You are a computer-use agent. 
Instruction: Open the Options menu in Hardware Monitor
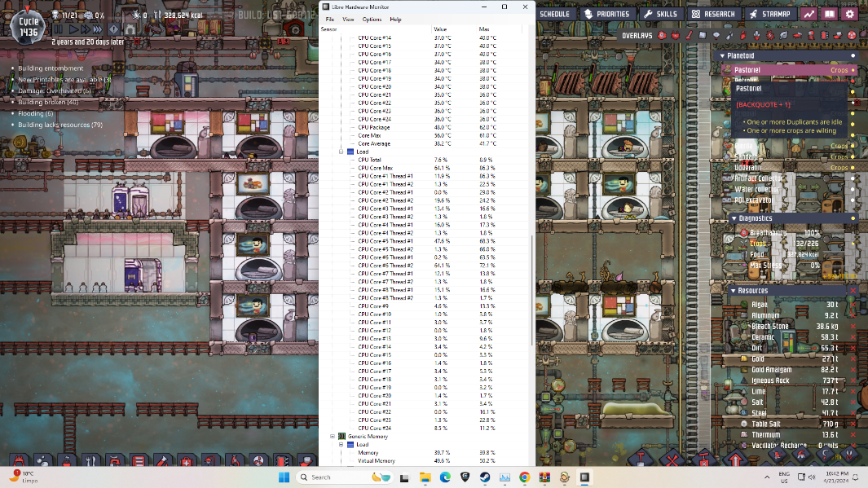(x=371, y=19)
